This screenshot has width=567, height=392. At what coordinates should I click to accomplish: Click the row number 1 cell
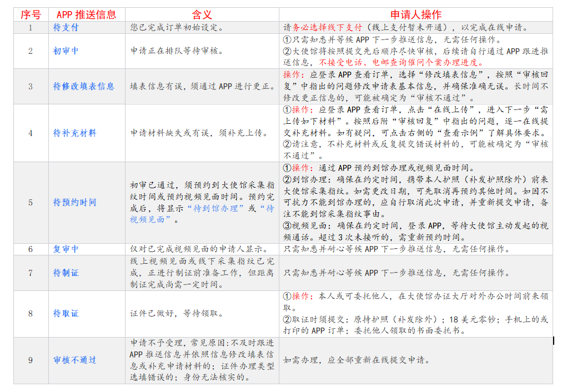click(31, 27)
